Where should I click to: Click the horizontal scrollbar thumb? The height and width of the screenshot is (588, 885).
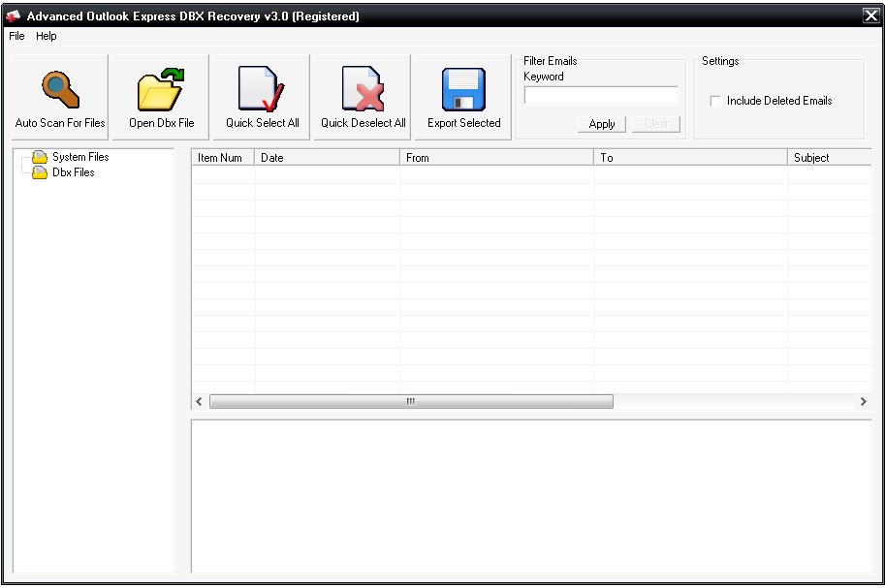tap(411, 401)
